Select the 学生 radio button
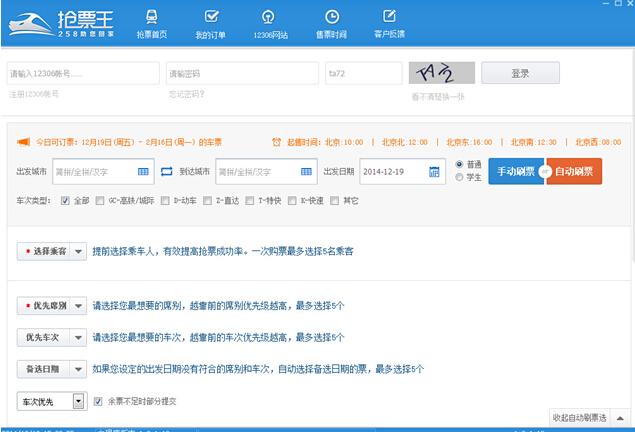The image size is (635, 432). click(x=460, y=177)
